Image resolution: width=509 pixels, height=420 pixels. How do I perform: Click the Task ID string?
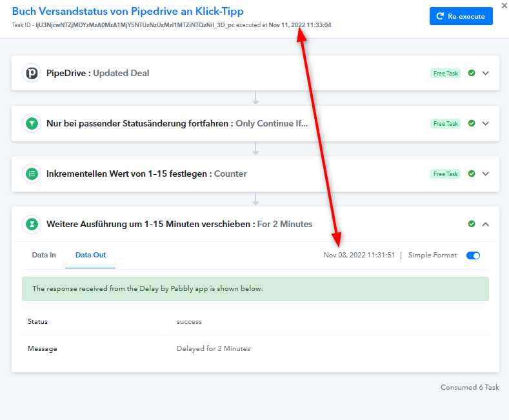pos(135,25)
